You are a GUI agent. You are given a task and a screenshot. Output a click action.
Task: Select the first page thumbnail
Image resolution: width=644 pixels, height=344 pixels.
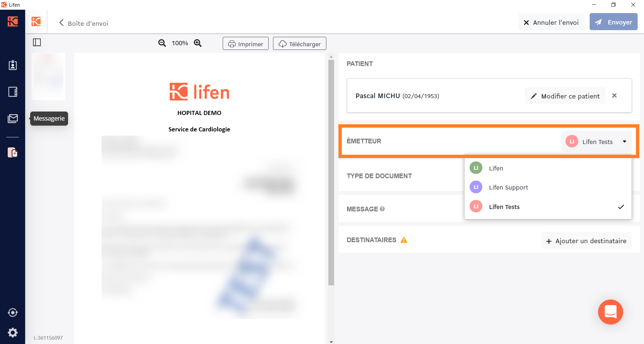[x=48, y=76]
